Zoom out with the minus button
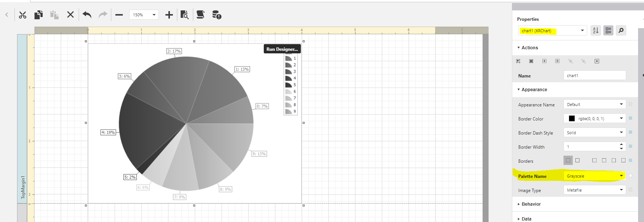The width and height of the screenshot is (644, 222). (119, 15)
